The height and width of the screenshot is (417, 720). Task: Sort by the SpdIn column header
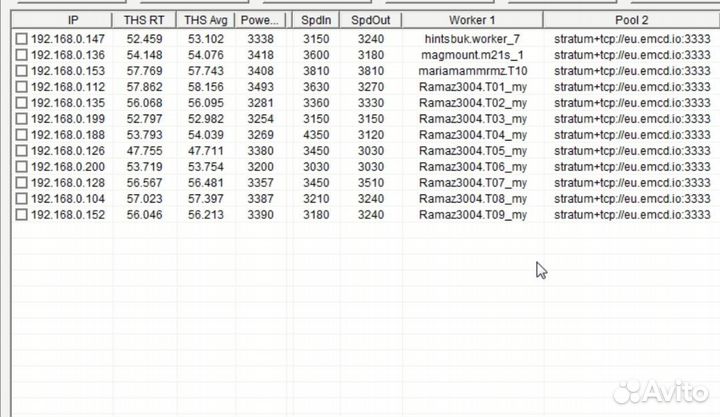pos(314,20)
